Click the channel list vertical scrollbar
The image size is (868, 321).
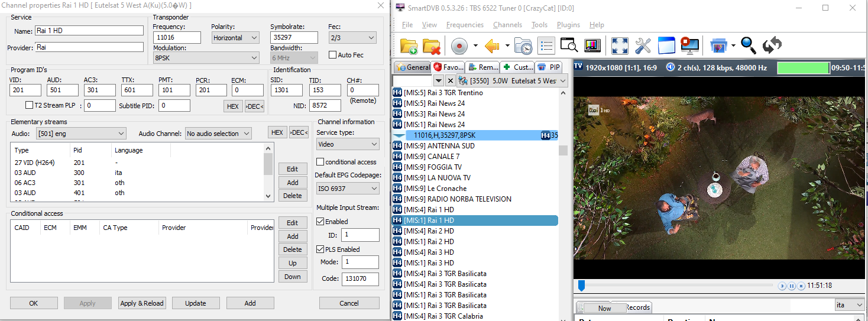563,204
